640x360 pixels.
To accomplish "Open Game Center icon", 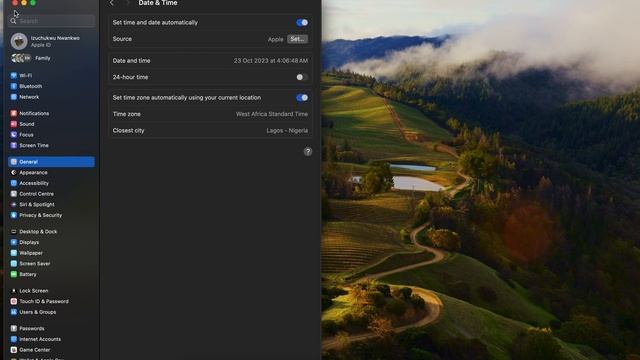I will tap(13, 350).
